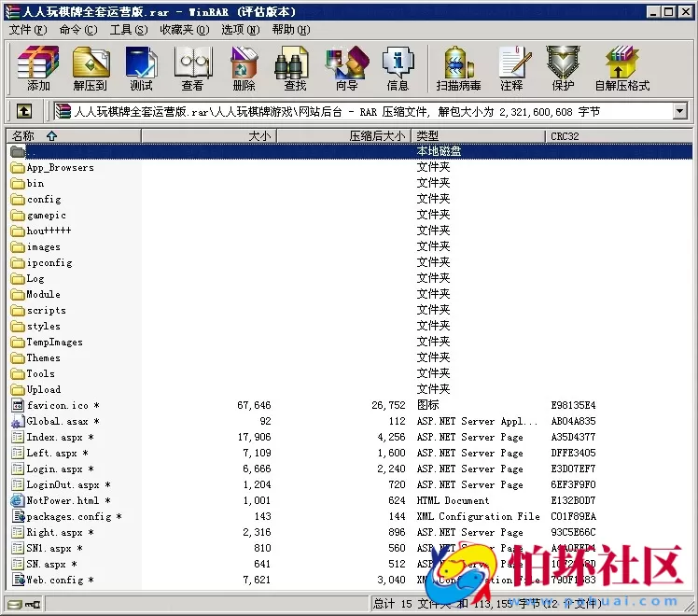The width and height of the screenshot is (698, 616).
Task: Click the Global.asax file icon
Action: 18,421
